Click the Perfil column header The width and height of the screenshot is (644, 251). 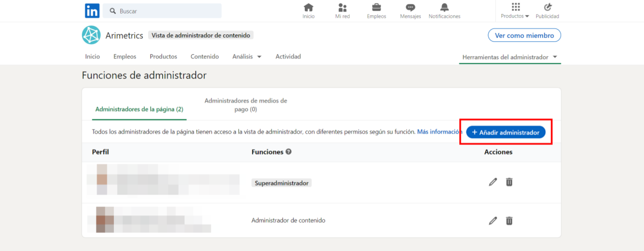click(x=100, y=152)
